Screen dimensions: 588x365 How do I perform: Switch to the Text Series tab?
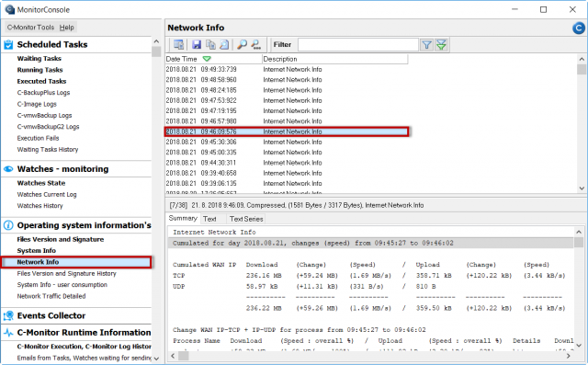(246, 219)
